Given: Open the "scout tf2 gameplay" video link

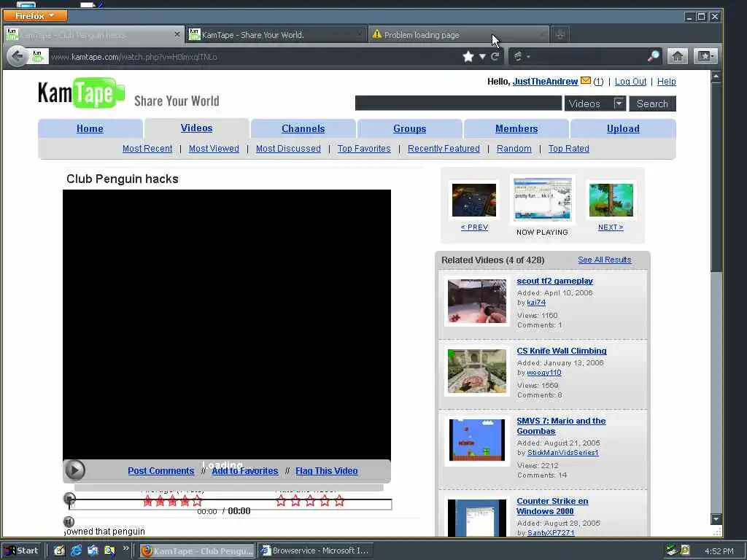Looking at the screenshot, I should [x=554, y=281].
